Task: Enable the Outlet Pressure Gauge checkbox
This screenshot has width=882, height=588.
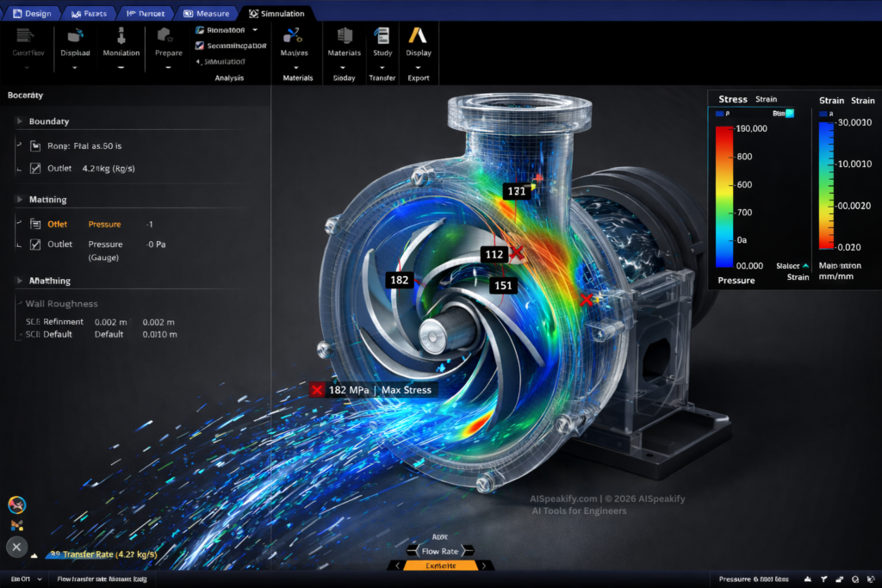Action: click(36, 244)
